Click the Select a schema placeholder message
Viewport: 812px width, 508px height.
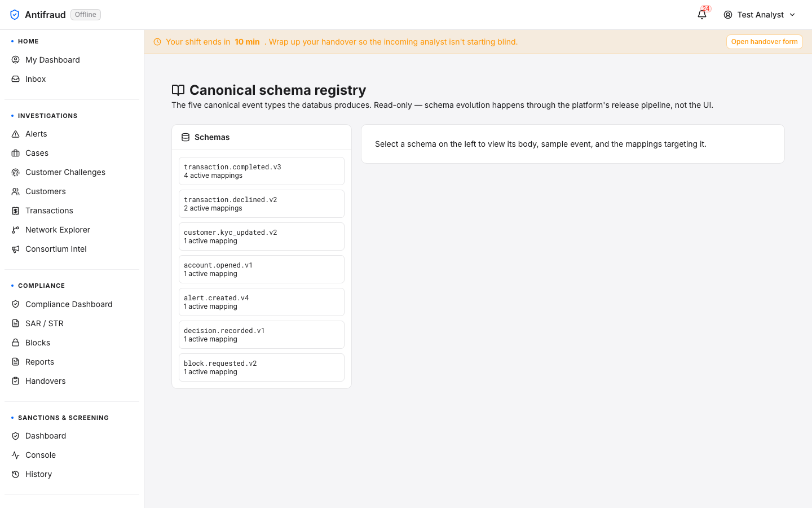pos(541,144)
